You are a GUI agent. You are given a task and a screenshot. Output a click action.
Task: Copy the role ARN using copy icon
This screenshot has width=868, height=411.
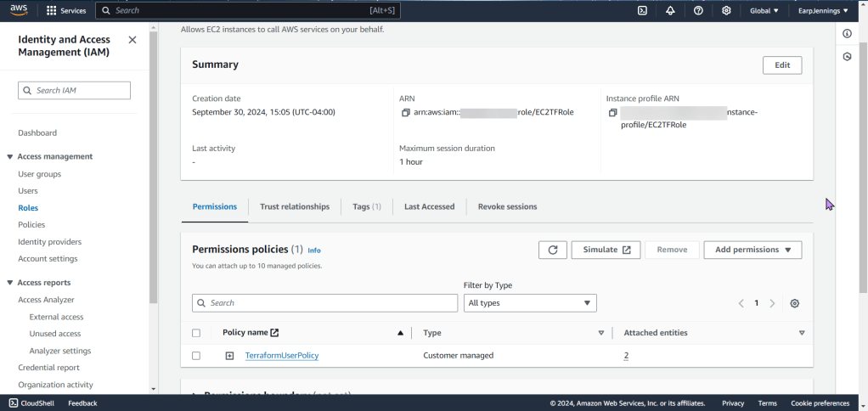coord(406,113)
